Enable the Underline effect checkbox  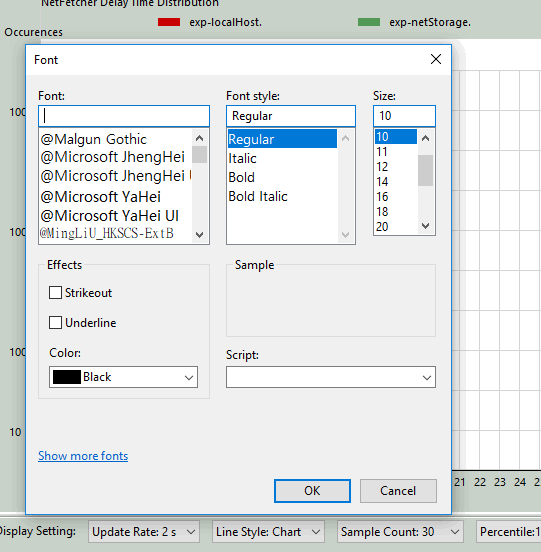tap(55, 322)
